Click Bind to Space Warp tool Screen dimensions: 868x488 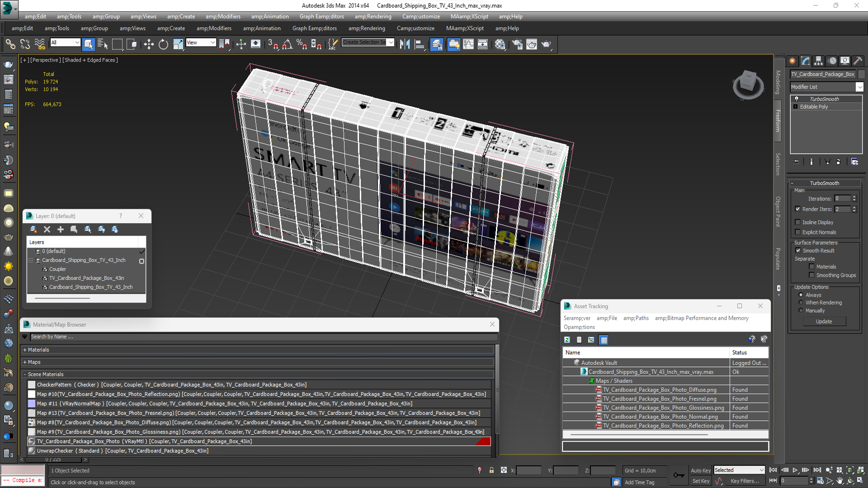pyautogui.click(x=40, y=44)
